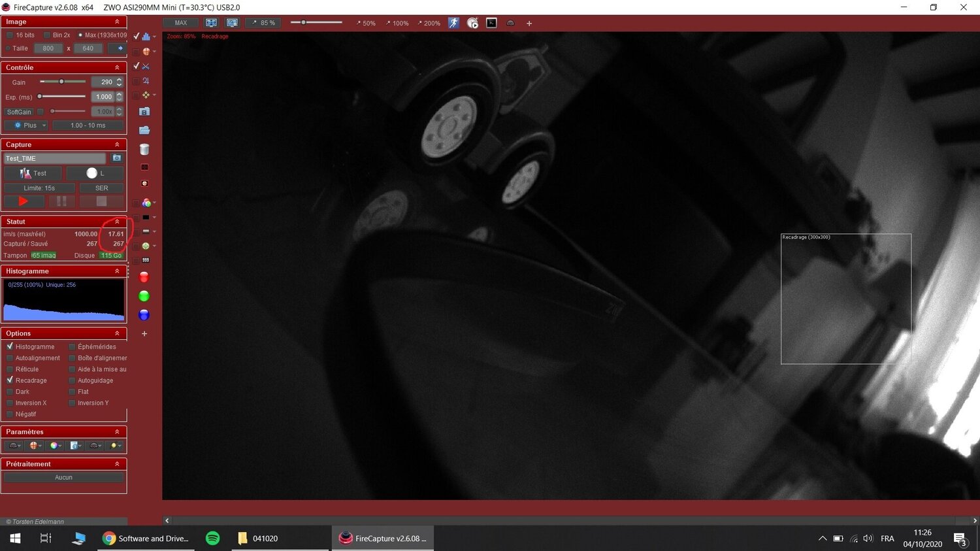This screenshot has width=980, height=551.
Task: Click the planet with play button icon
Action: (x=472, y=23)
